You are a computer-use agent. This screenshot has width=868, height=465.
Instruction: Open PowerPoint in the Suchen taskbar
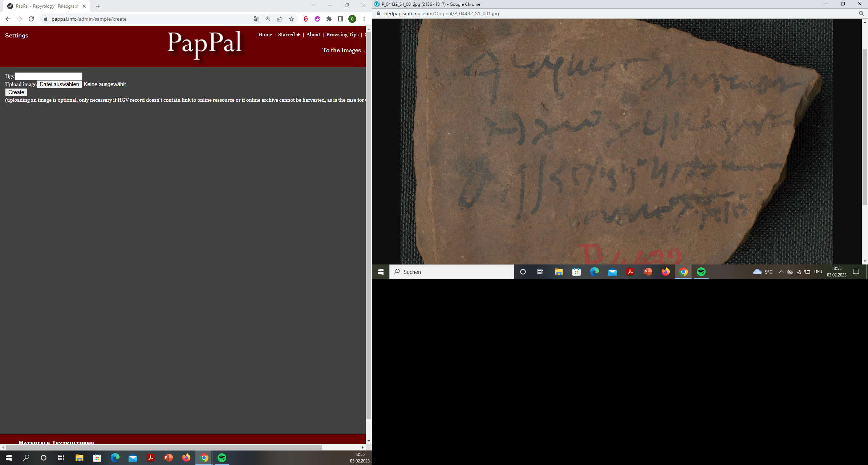coord(648,272)
